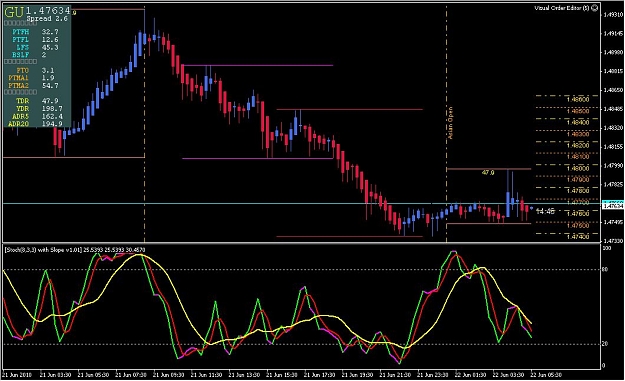Click the 22 Jun 01:30 time axis label

pos(470,375)
